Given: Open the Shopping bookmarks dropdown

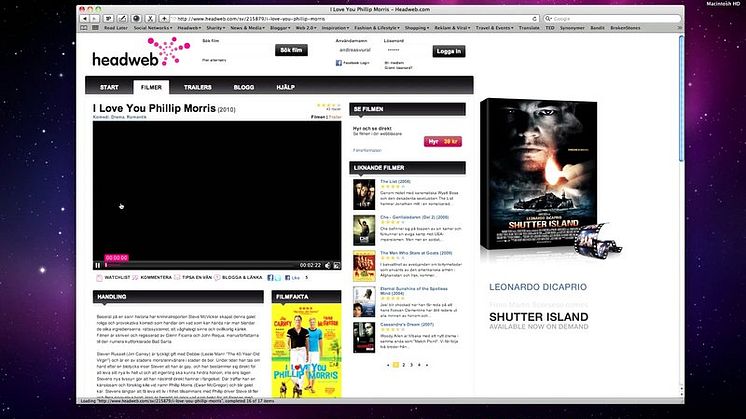Looking at the screenshot, I should pyautogui.click(x=417, y=28).
